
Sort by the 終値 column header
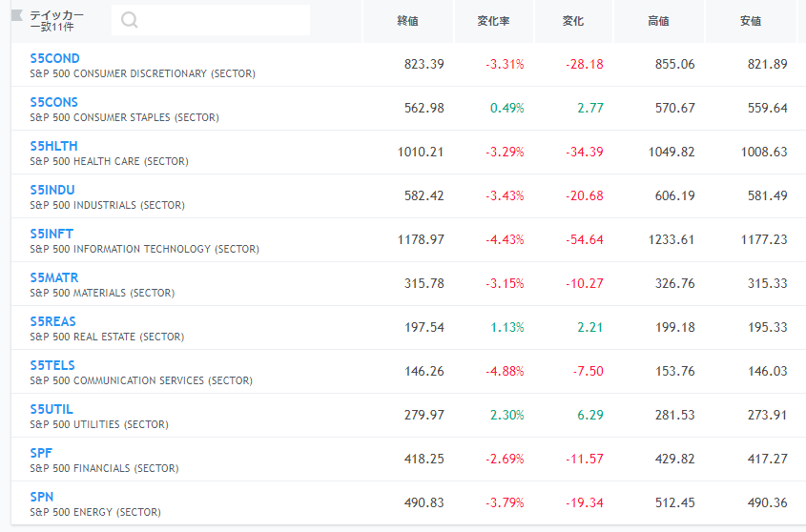[x=407, y=21]
